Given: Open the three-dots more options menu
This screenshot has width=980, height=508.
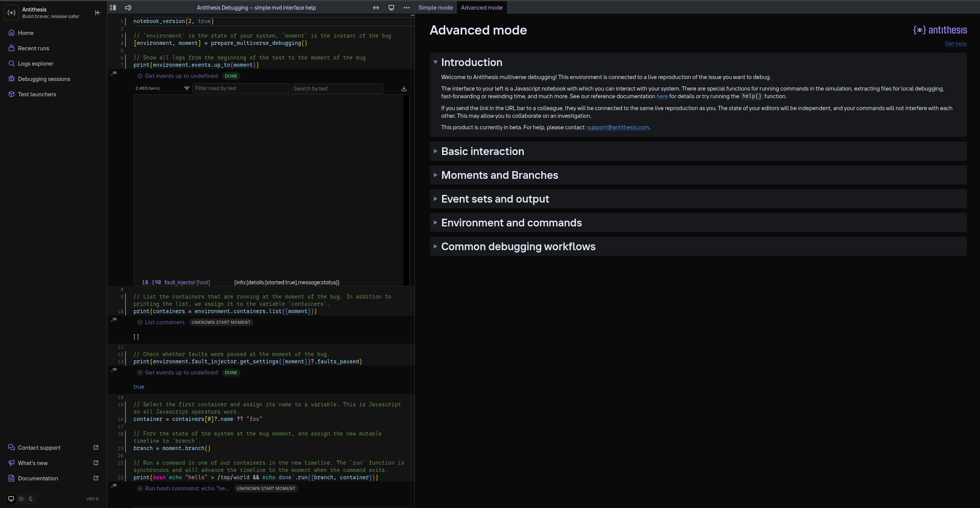Looking at the screenshot, I should tap(407, 8).
